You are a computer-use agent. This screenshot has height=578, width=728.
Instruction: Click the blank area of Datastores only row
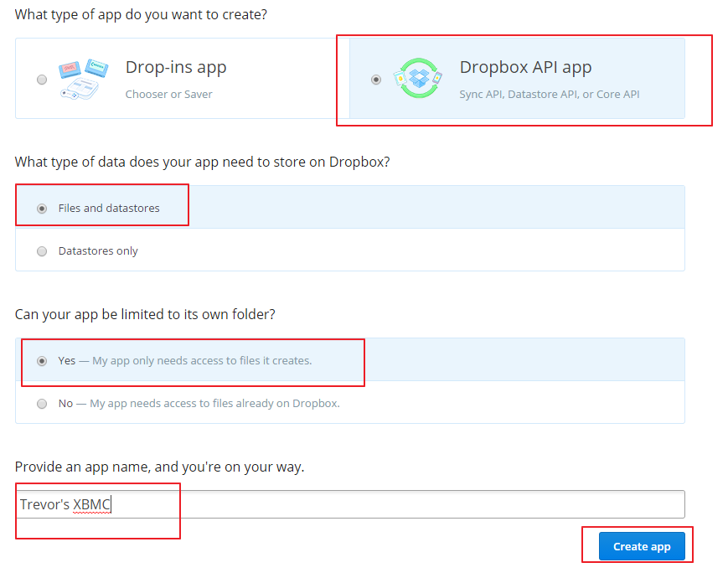click(409, 250)
